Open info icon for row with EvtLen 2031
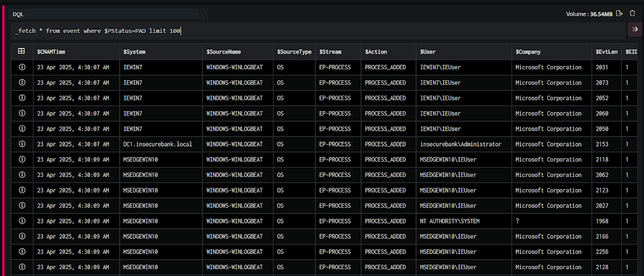Screen dimensions: 644x276 pyautogui.click(x=22, y=67)
